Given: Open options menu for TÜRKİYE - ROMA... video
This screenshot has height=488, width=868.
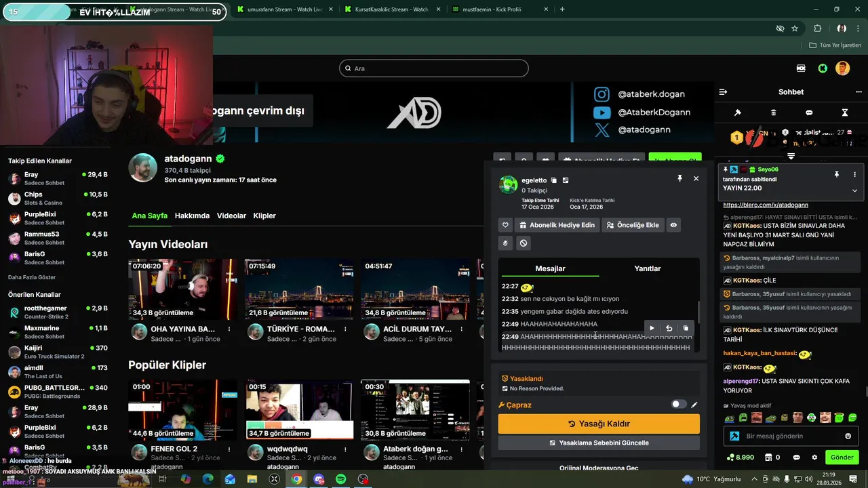Looking at the screenshot, I should (x=345, y=329).
